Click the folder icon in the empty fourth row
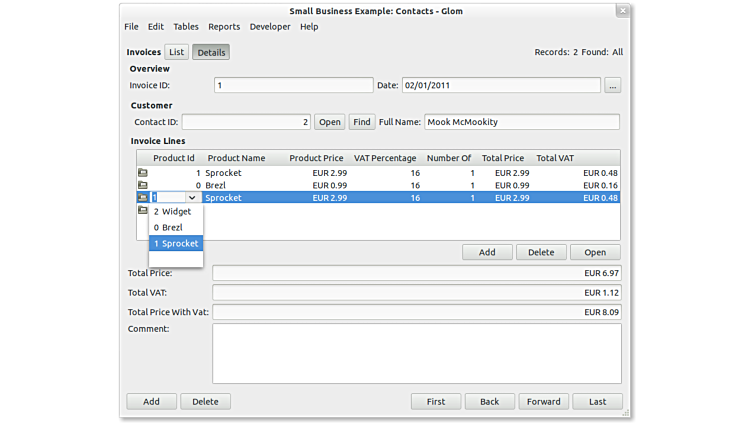This screenshot has width=752, height=423. tap(142, 211)
